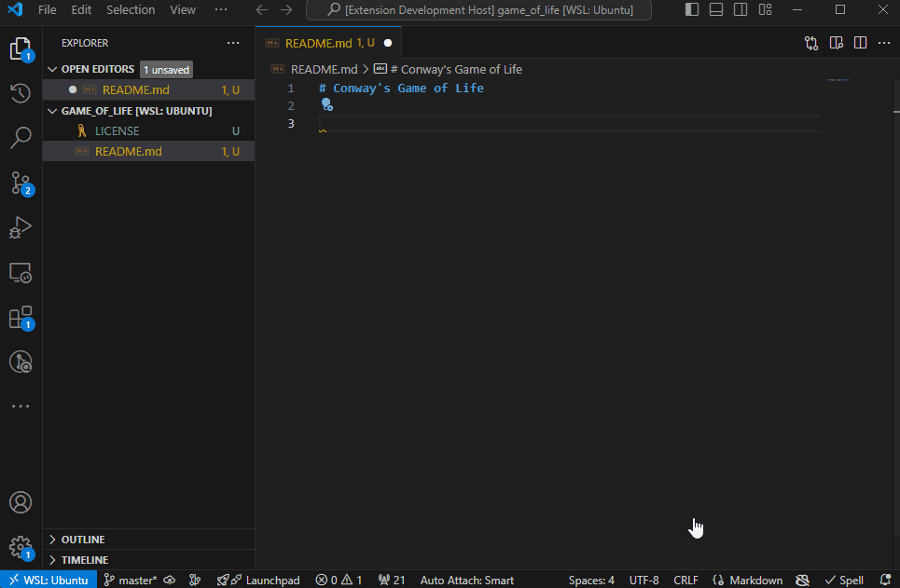900x588 pixels.
Task: Click WSL: Ubuntu remote indicator
Action: click(48, 580)
